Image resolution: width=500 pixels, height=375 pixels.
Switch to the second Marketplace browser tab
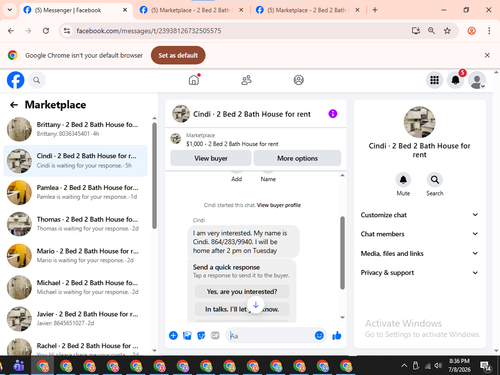point(191,10)
